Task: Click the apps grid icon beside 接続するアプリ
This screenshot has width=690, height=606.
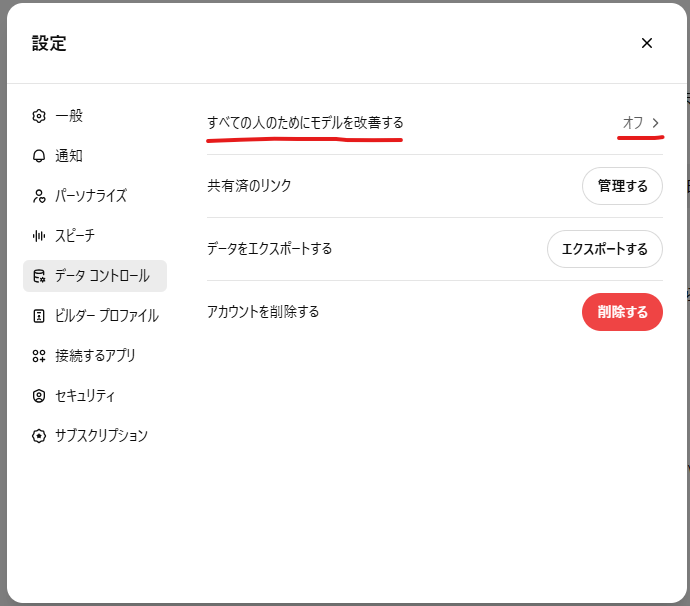Action: [x=39, y=356]
